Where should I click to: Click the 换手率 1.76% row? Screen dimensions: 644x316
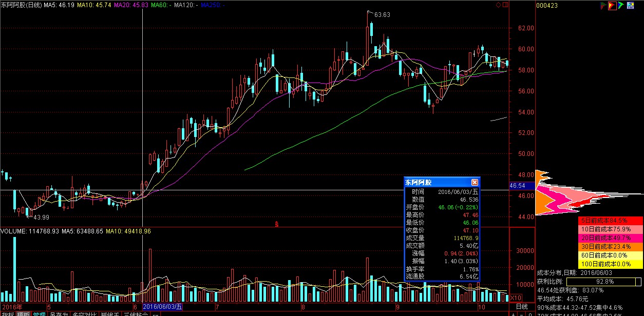pyautogui.click(x=442, y=269)
